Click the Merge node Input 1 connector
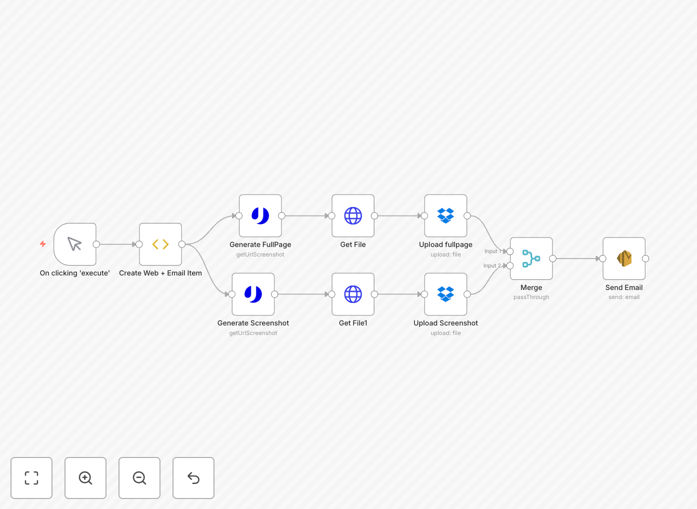The width and height of the screenshot is (697, 509). pos(510,252)
